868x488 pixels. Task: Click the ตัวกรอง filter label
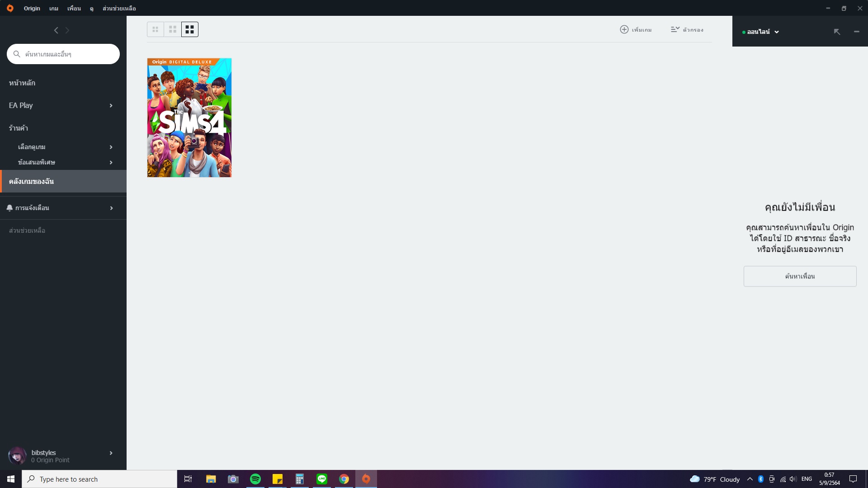[x=693, y=30]
